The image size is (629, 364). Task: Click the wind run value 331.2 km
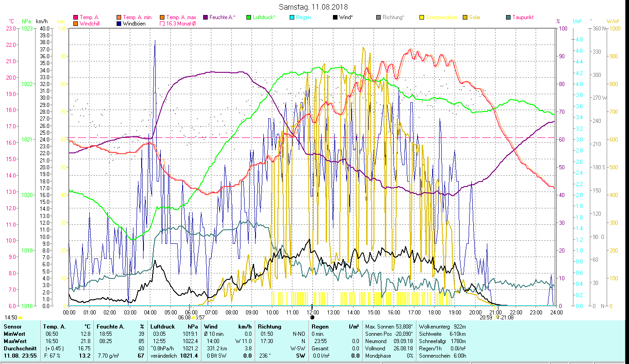(216, 349)
